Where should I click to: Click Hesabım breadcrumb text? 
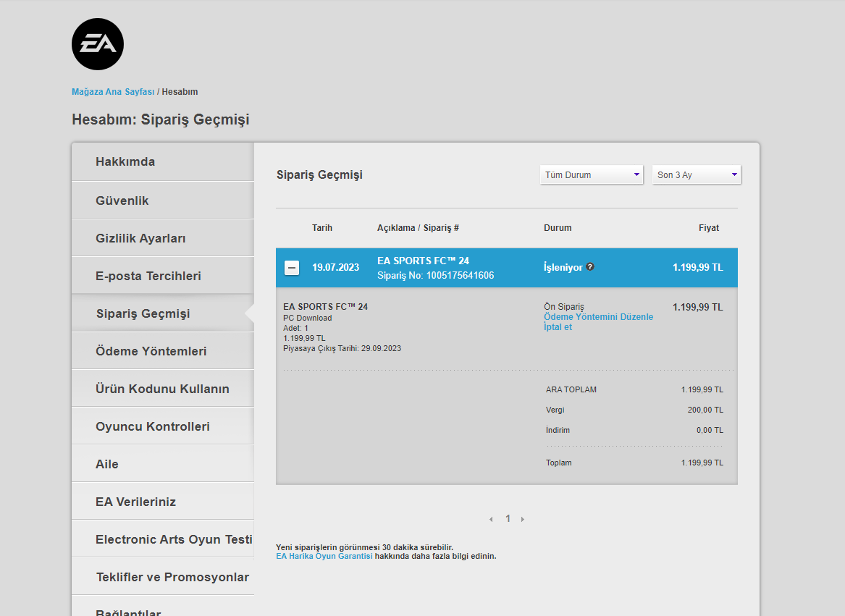pos(180,92)
